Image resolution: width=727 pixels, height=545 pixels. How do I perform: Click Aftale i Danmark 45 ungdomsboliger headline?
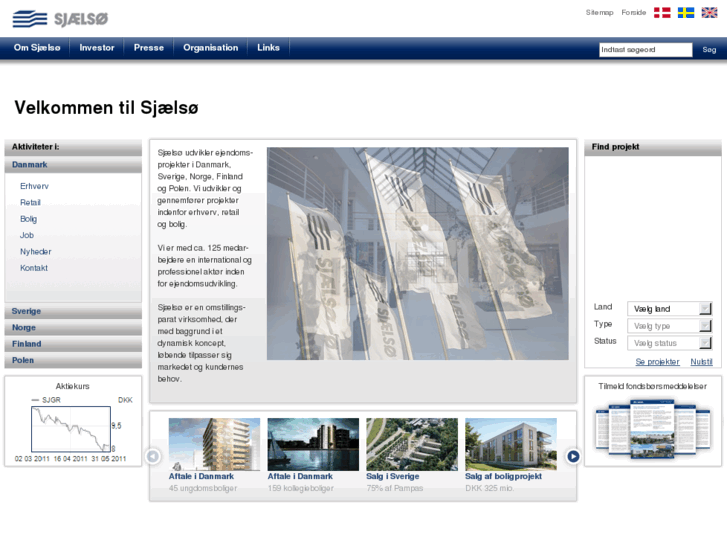click(x=201, y=476)
